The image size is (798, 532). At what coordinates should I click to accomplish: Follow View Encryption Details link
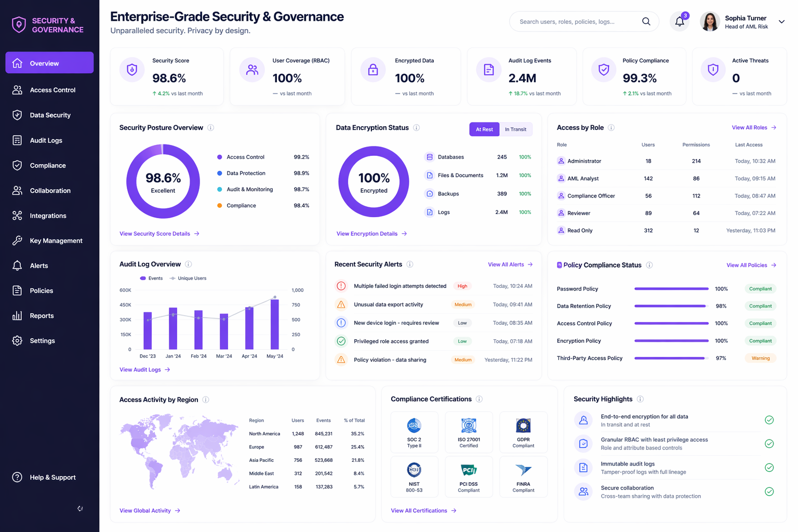click(371, 234)
